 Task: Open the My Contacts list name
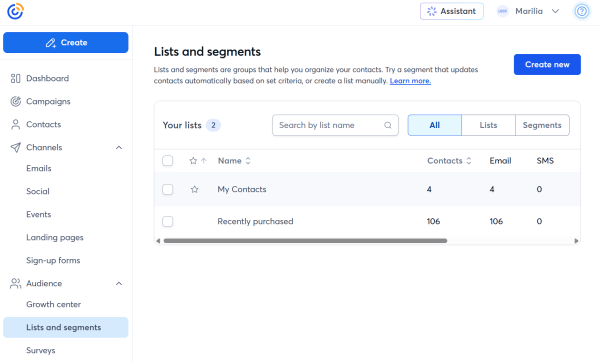242,189
